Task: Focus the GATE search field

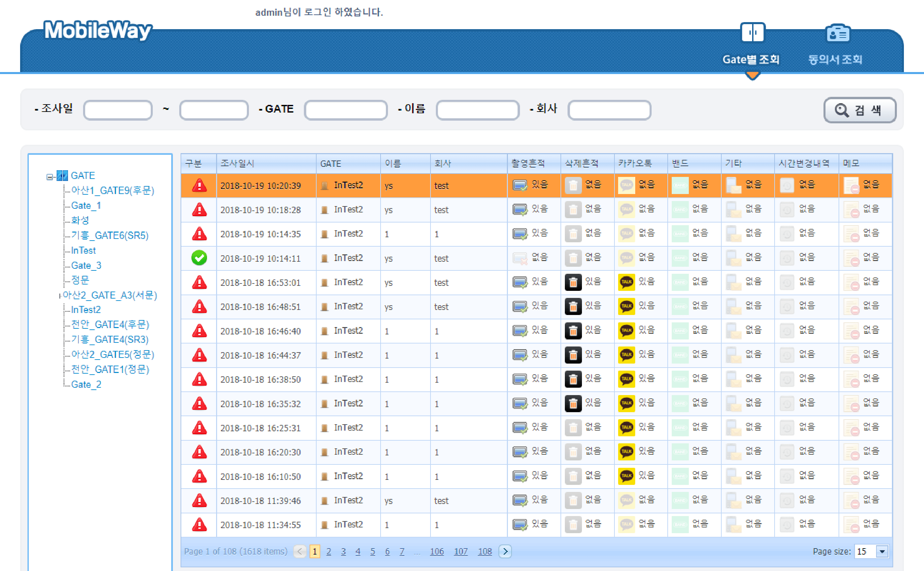Action: (x=346, y=110)
